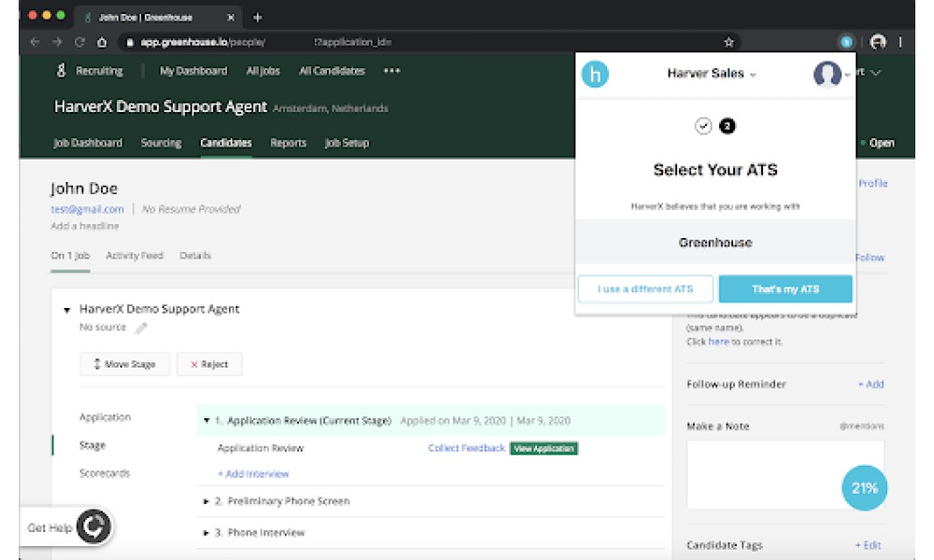Switch to the Activity Feed tab
Viewport: 934px width, 560px height.
click(134, 256)
